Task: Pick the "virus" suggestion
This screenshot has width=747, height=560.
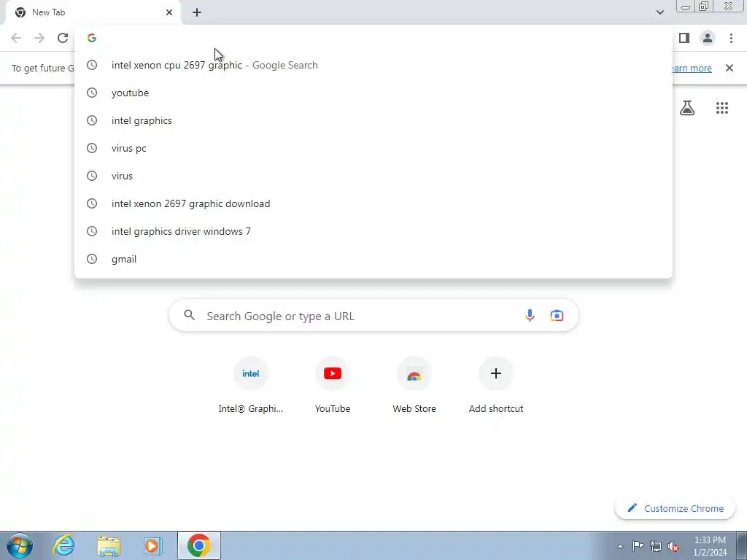Action: [x=373, y=176]
